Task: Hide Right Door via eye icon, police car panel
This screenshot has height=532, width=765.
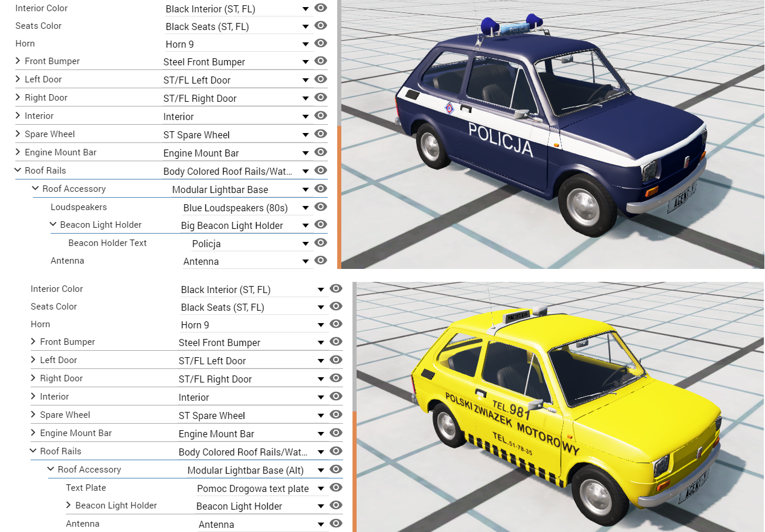Action: click(321, 98)
